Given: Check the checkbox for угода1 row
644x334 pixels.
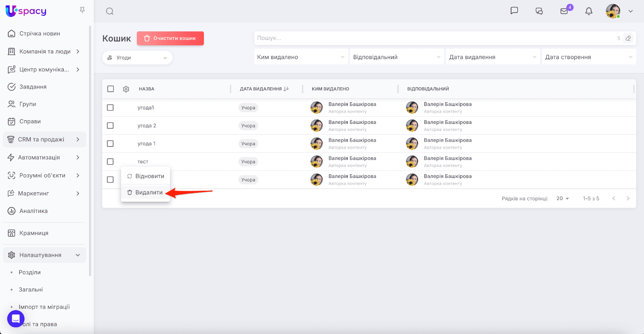Looking at the screenshot, I should pyautogui.click(x=110, y=107).
